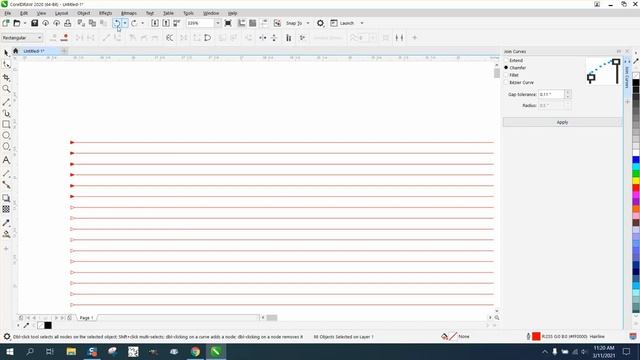Screen dimensions: 640x360
Task: Open the zoom level dropdown
Action: tap(217, 23)
